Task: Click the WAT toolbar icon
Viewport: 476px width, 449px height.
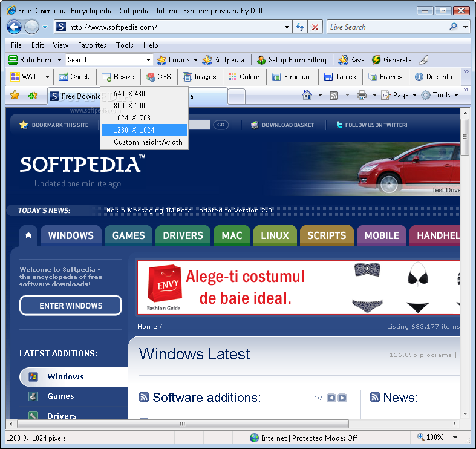Action: pyautogui.click(x=15, y=77)
